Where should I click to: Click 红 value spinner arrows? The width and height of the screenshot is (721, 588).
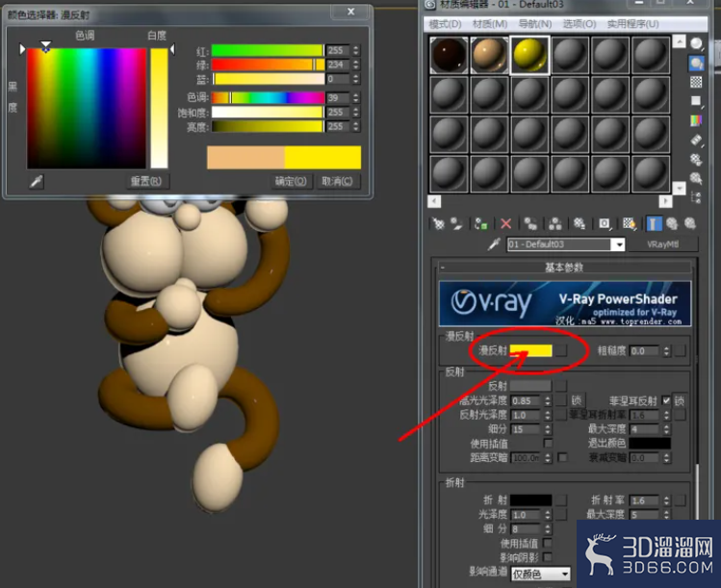[356, 50]
